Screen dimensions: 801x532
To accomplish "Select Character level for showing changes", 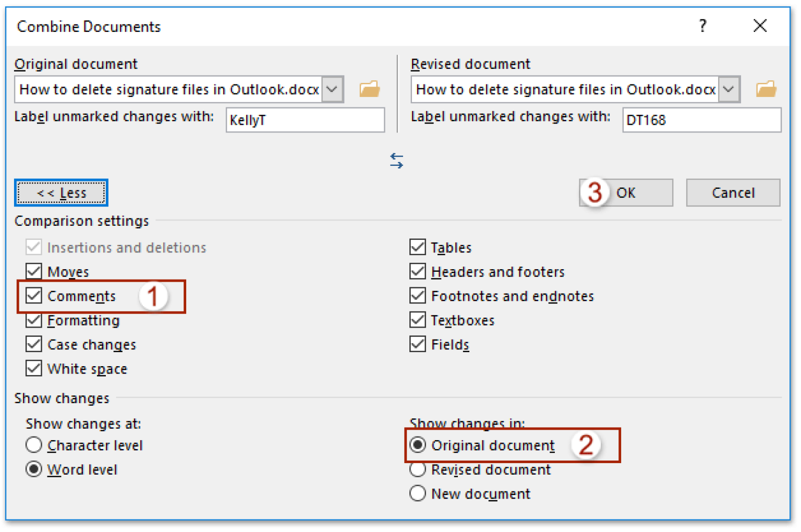I will pos(34,445).
